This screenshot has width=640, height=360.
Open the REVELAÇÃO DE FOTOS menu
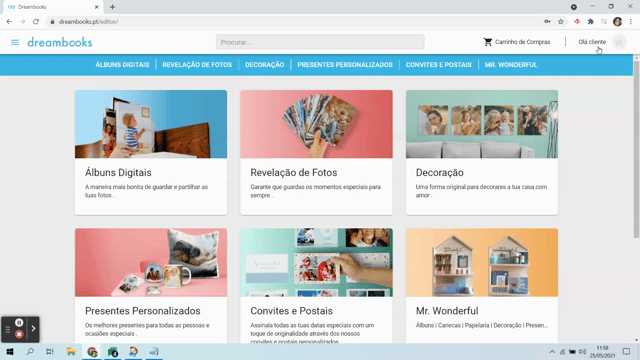[x=197, y=64]
